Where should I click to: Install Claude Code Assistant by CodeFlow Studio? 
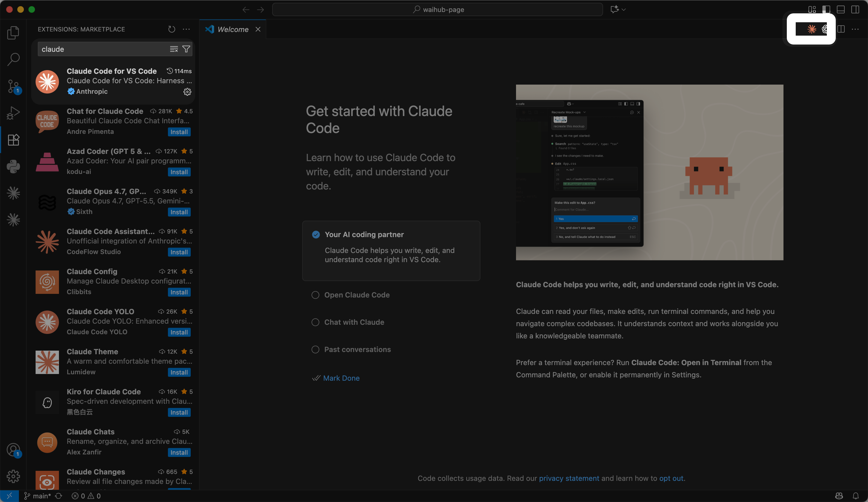[179, 252]
